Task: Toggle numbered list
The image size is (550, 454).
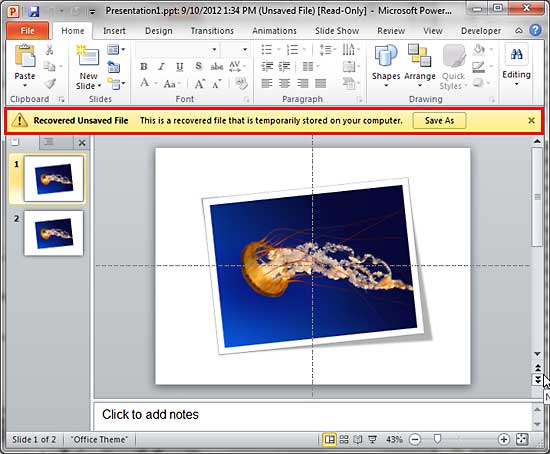Action: tap(293, 50)
